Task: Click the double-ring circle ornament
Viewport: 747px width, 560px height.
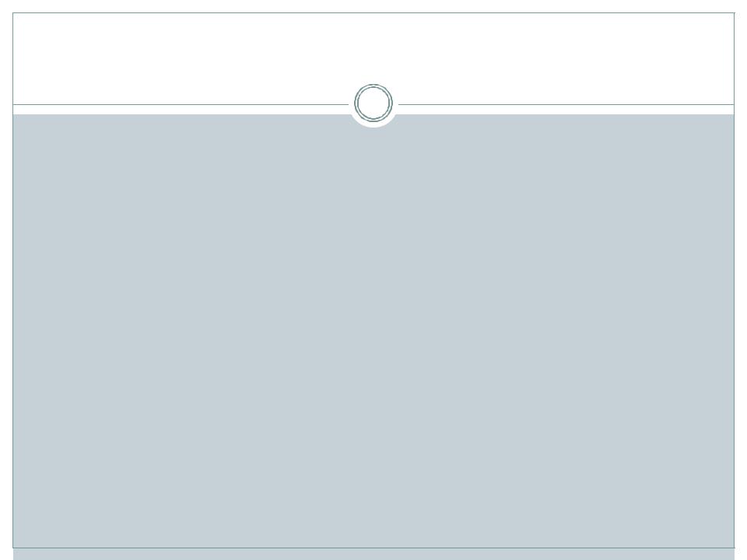Action: (x=373, y=103)
